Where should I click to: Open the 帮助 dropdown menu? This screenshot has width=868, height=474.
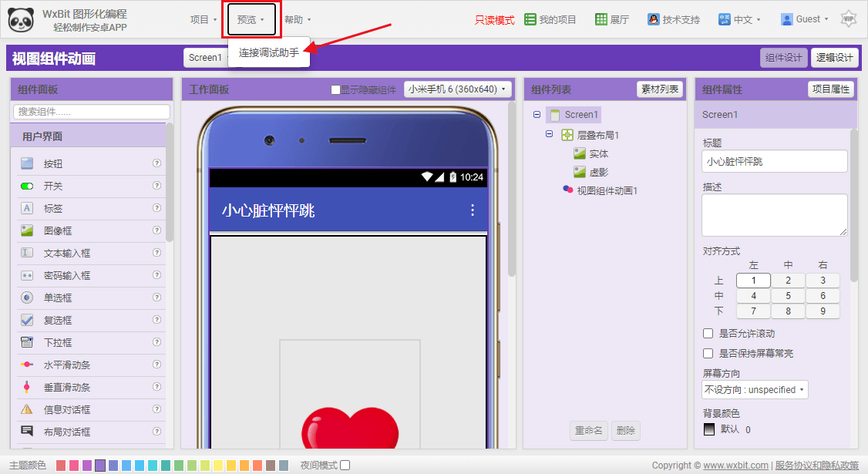click(x=298, y=20)
